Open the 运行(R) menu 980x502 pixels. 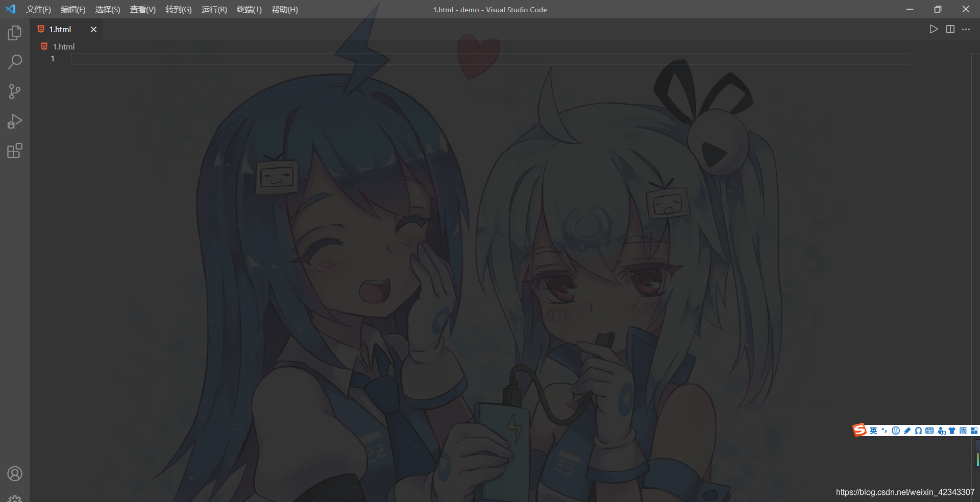point(214,10)
